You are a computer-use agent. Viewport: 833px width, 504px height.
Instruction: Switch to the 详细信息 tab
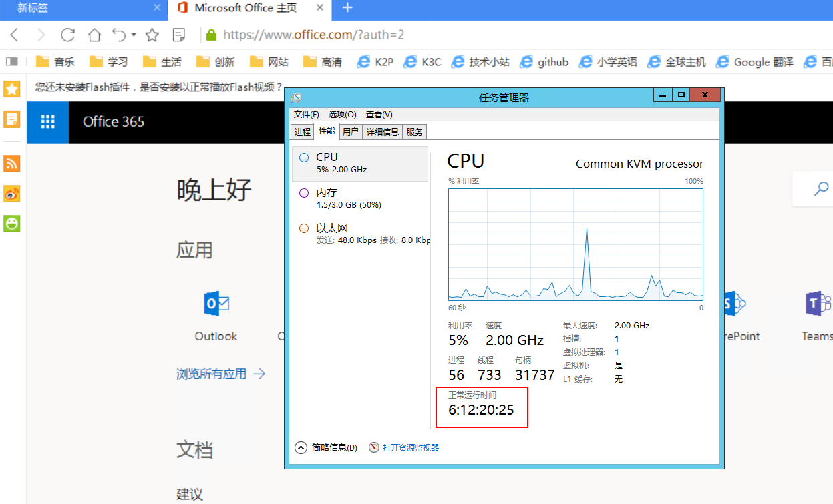[383, 132]
